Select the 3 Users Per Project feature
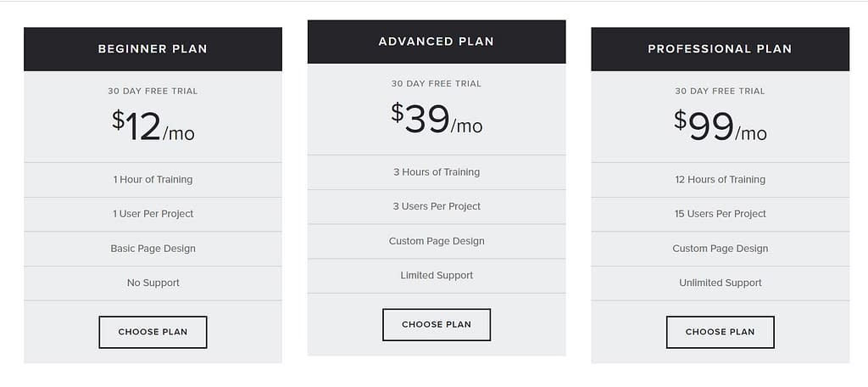 [x=437, y=207]
